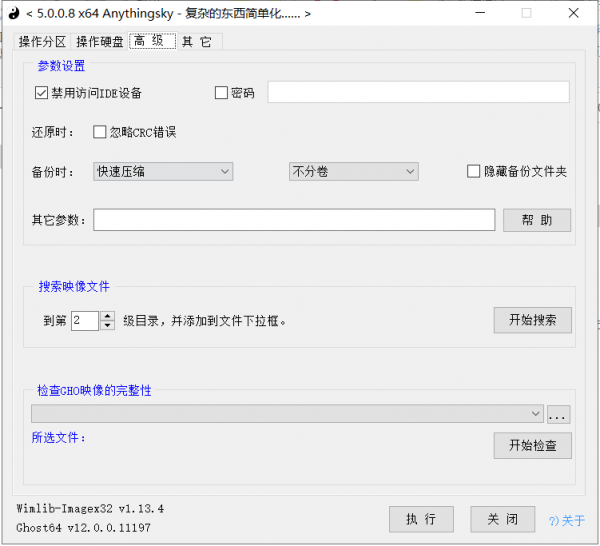Click the yin-yang app icon in title bar
Image resolution: width=600 pixels, height=546 pixels.
[14, 13]
